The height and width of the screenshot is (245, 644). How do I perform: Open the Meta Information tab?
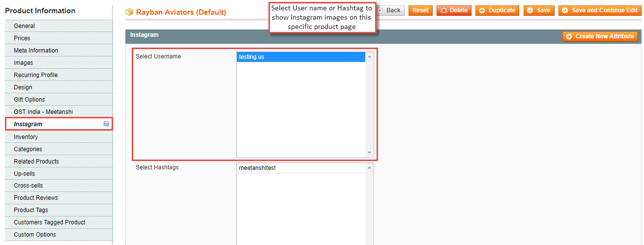pyautogui.click(x=59, y=51)
